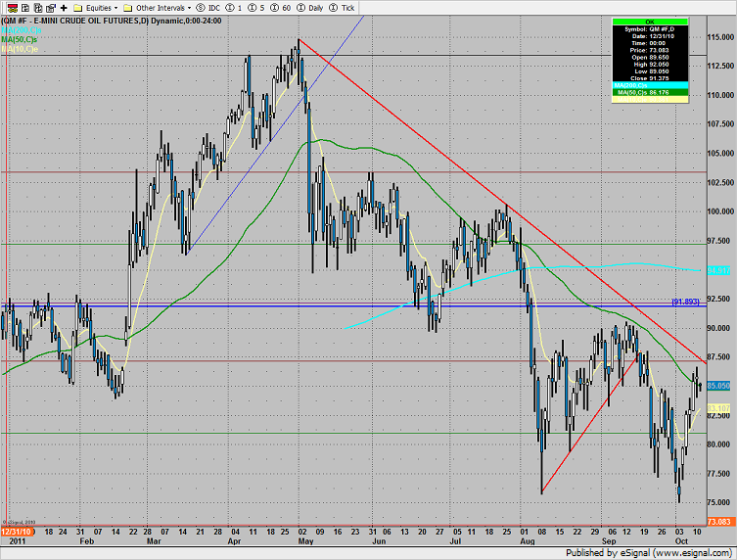
Task: Open the Equities dropdown arrow
Action: click(x=115, y=8)
